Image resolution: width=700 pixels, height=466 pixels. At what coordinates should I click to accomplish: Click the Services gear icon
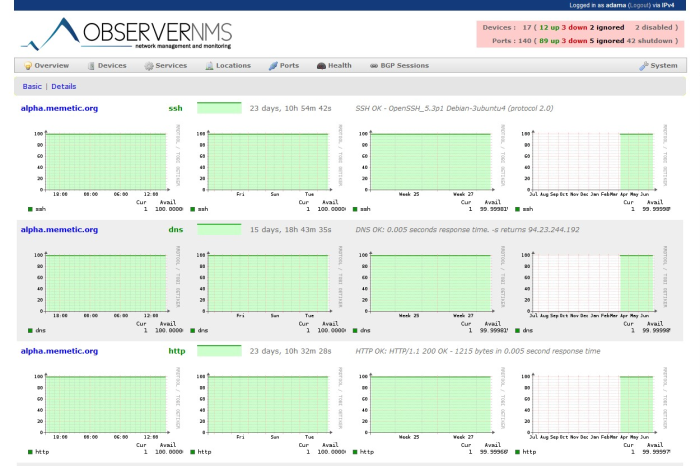coord(149,66)
